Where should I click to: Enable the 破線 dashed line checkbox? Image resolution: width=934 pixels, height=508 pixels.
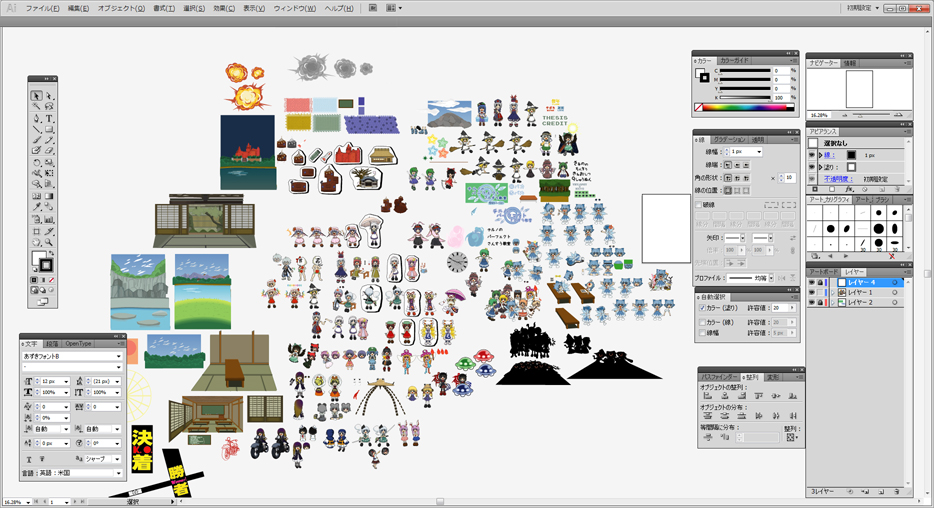(x=699, y=205)
